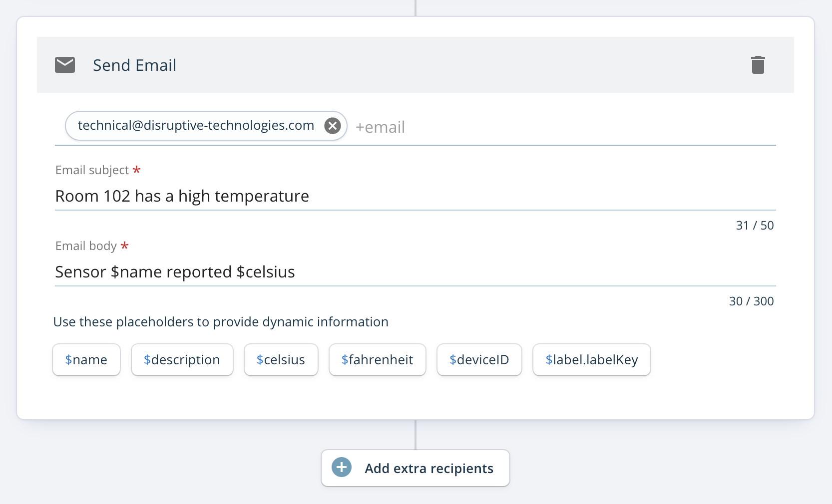Insert the $fahrenheit placeholder
The height and width of the screenshot is (504, 832).
pos(378,360)
